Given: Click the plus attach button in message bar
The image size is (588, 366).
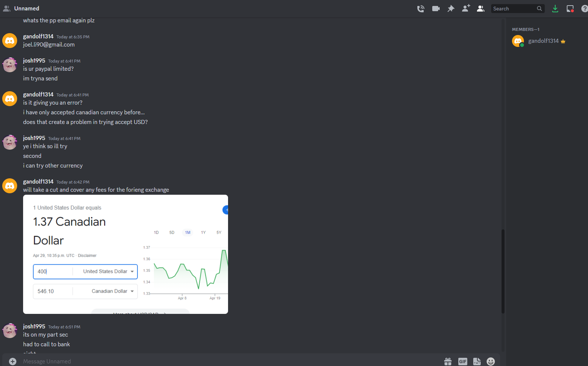Looking at the screenshot, I should pos(13,361).
